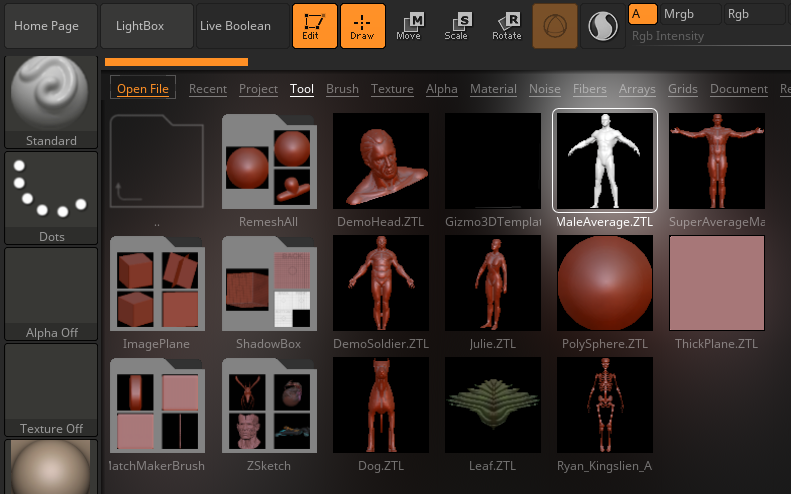Switch to the Alpha tab
Image resolution: width=791 pixels, height=494 pixels.
click(x=441, y=89)
